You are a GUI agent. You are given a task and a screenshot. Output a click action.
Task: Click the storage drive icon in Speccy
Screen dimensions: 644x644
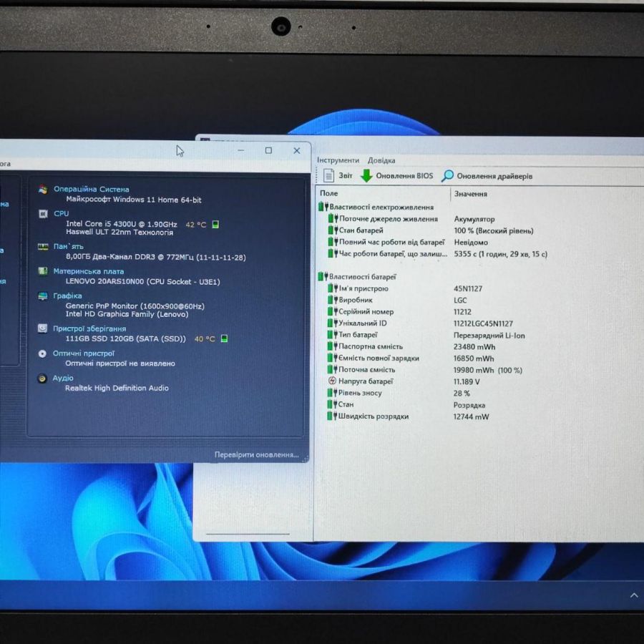click(x=42, y=328)
